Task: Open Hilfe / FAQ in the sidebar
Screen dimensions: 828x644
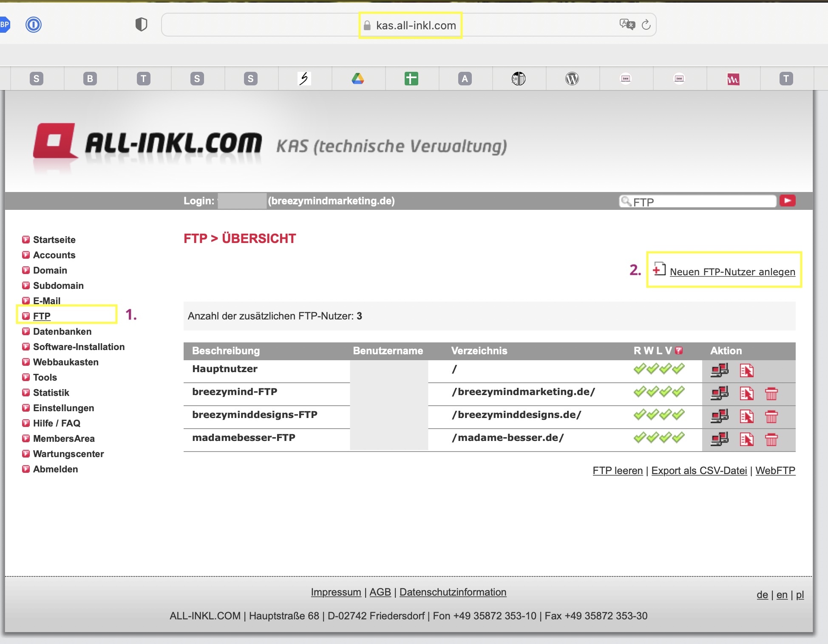Action: click(57, 423)
